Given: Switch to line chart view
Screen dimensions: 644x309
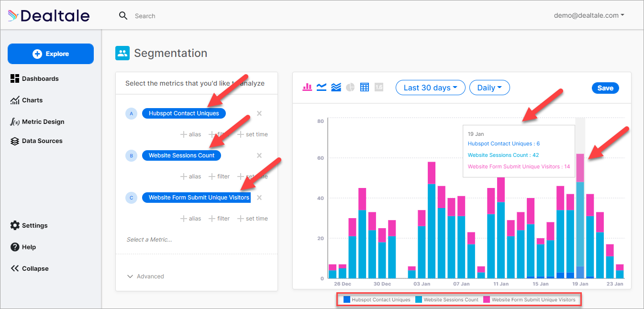Looking at the screenshot, I should (322, 87).
